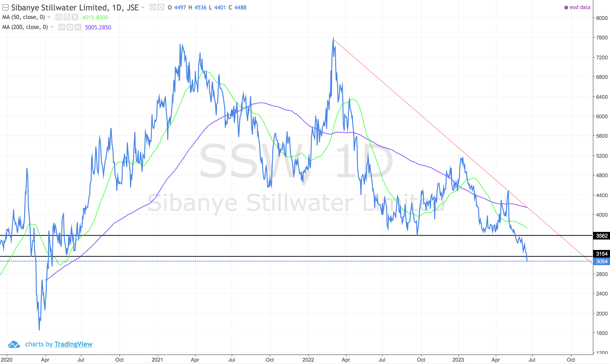Image resolution: width=610 pixels, height=364 pixels.
Task: Hide the MA 200 indicator via eye icon
Action: pos(62,27)
